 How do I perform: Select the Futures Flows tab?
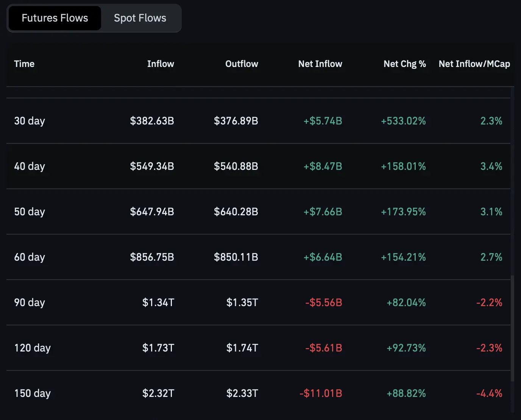pos(54,18)
